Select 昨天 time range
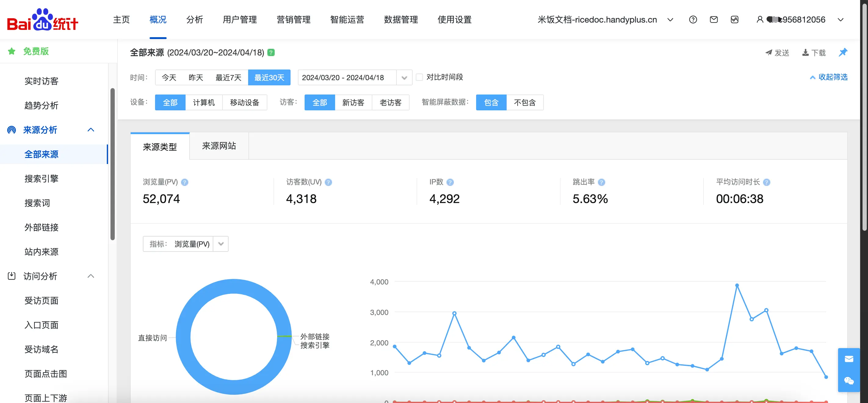Image resolution: width=868 pixels, height=403 pixels. [196, 77]
